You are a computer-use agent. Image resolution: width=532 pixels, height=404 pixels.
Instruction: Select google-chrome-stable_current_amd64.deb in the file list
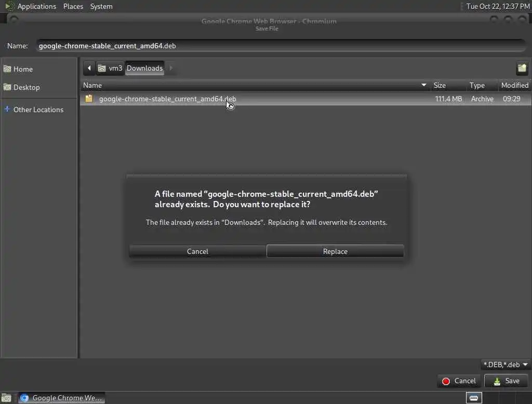[305, 99]
